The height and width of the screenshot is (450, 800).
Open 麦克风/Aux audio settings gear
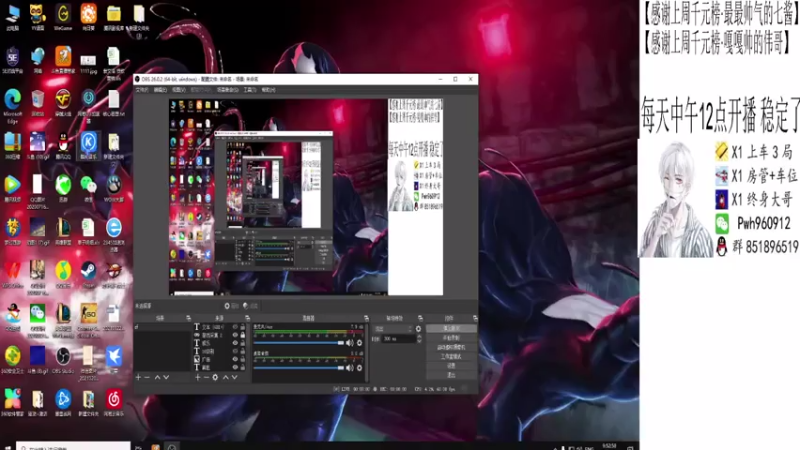click(360, 343)
